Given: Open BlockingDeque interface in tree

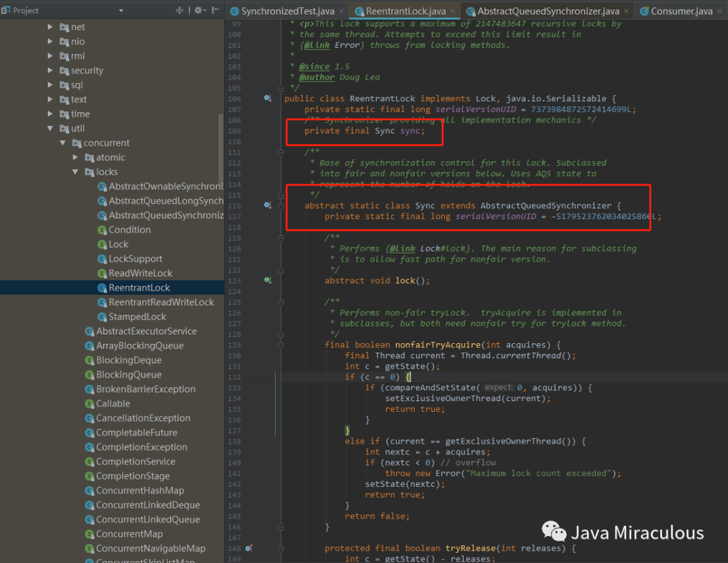Looking at the screenshot, I should [123, 359].
